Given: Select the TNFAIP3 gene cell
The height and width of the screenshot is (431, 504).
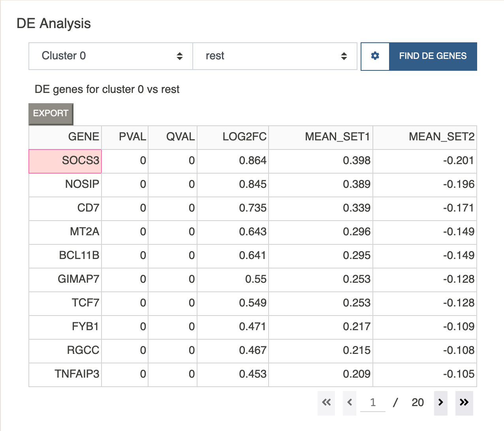Looking at the screenshot, I should (65, 374).
